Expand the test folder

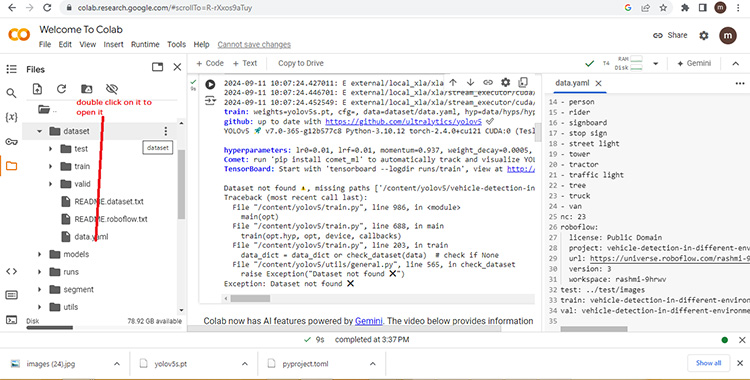(x=51, y=149)
